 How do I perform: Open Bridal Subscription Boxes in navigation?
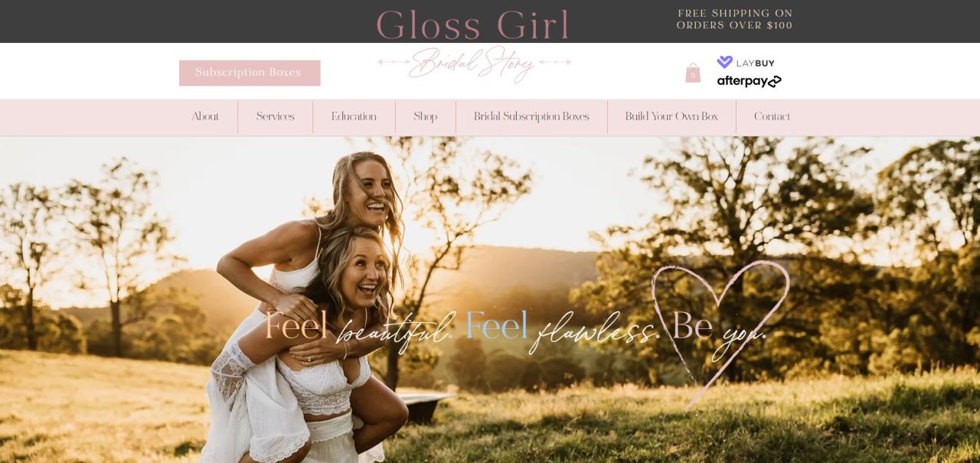[531, 117]
